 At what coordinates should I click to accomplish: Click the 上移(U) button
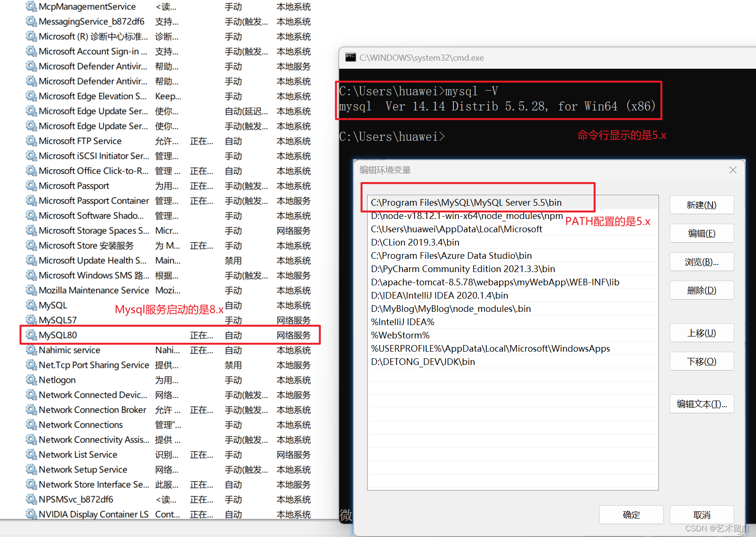click(x=702, y=333)
